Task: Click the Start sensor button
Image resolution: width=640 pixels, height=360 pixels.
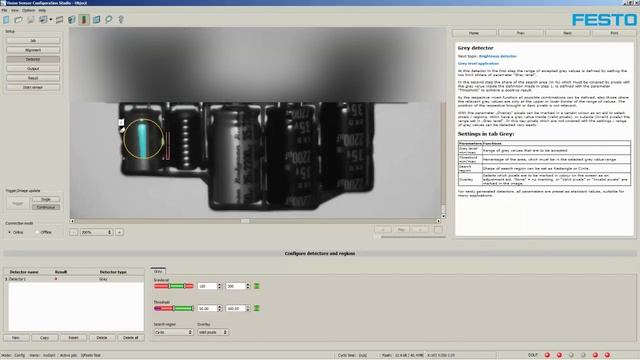Action: click(33, 87)
